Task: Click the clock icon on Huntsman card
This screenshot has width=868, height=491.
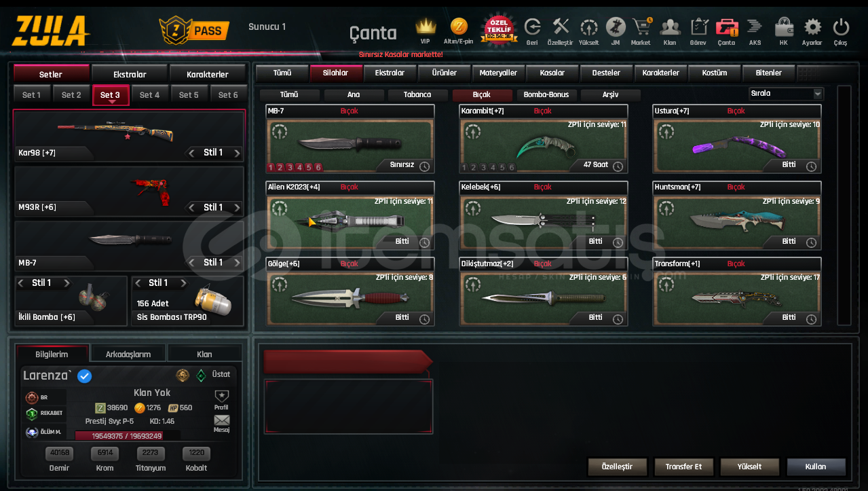Action: tap(811, 242)
